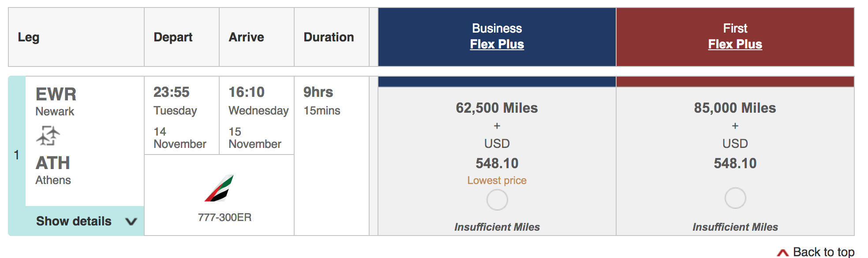Viewport: 868px width, 258px height.
Task: Open Show details for leg 1
Action: click(x=74, y=221)
